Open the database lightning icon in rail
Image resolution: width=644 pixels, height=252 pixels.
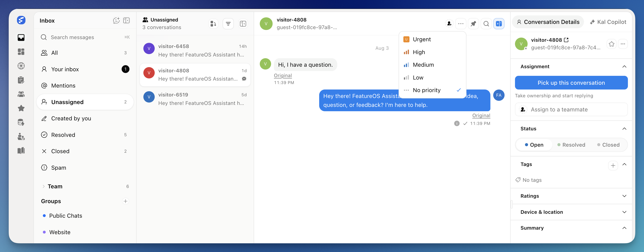[21, 122]
